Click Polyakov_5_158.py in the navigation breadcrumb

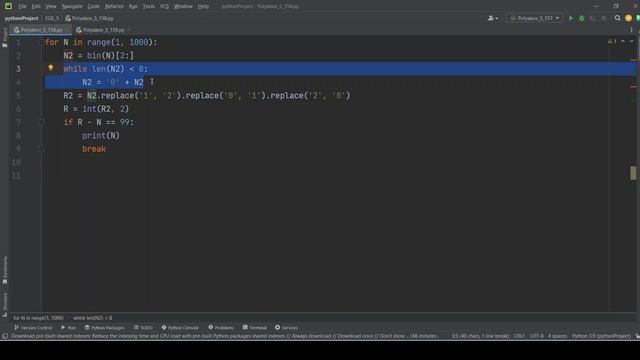point(89,18)
